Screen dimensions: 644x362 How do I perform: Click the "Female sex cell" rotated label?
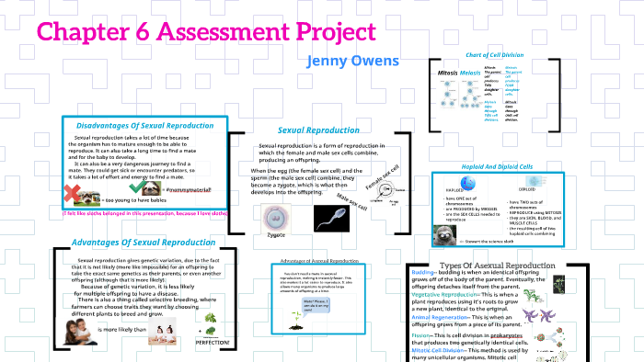[383, 177]
